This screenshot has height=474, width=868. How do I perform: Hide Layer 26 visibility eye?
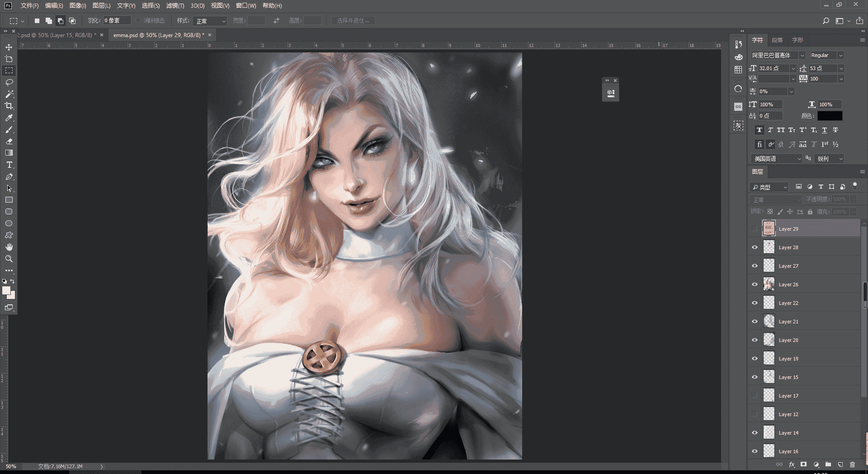755,284
